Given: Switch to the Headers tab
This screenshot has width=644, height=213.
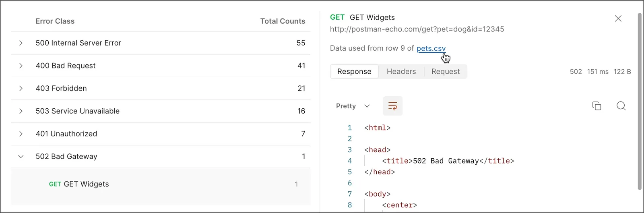Looking at the screenshot, I should tap(401, 72).
